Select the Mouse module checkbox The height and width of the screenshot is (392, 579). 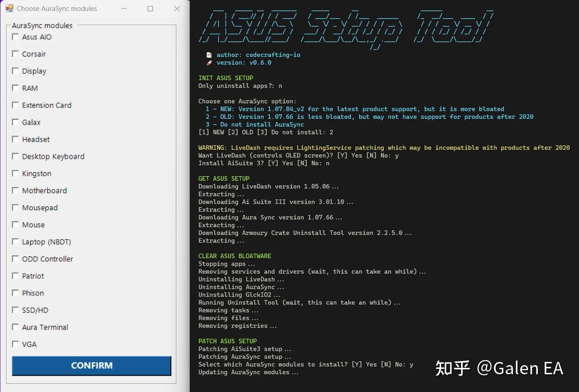click(x=15, y=224)
